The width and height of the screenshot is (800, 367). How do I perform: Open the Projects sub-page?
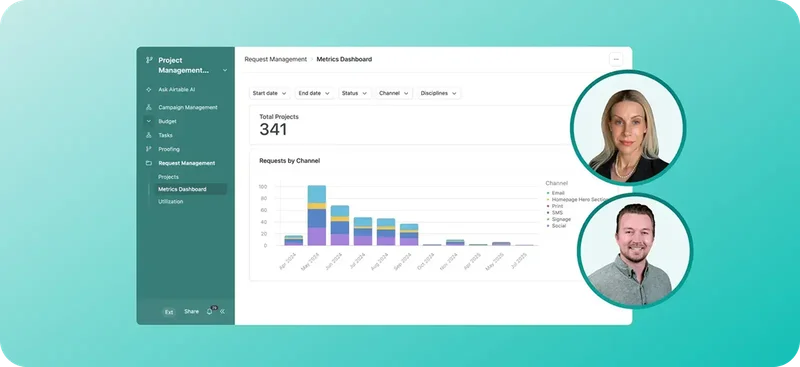click(168, 177)
